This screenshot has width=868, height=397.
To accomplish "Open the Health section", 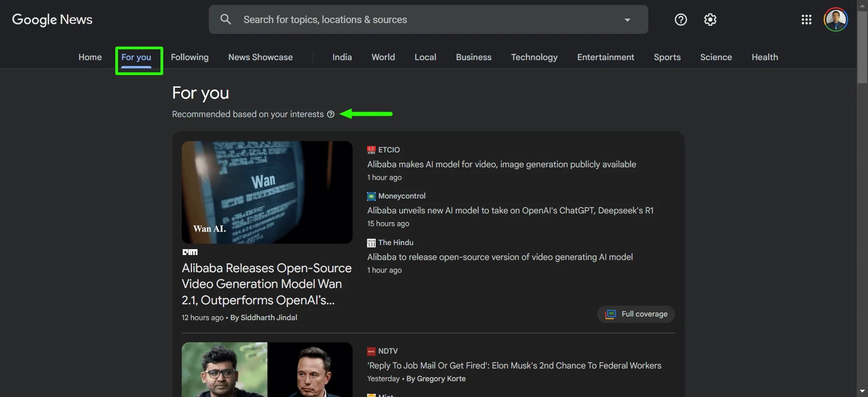I will click(764, 57).
